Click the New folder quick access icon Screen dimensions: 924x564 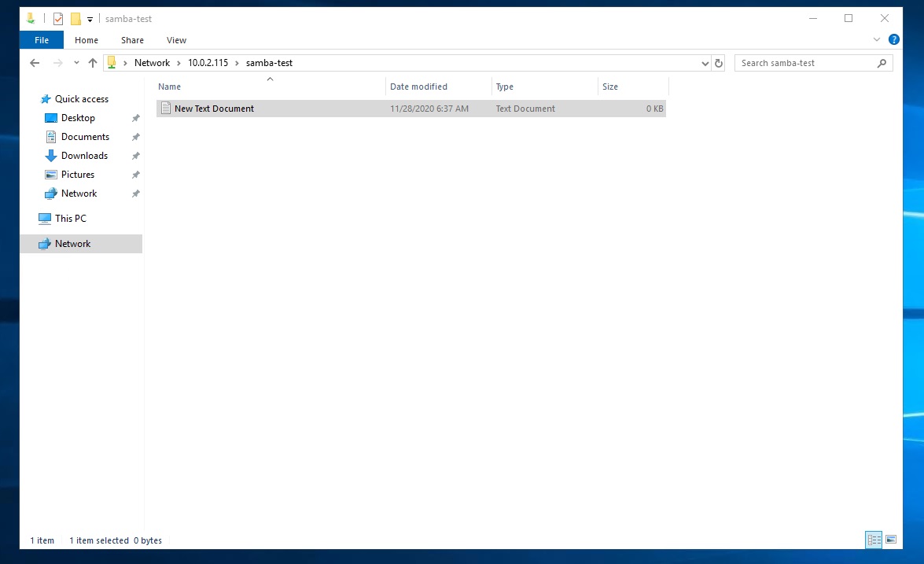click(x=75, y=19)
